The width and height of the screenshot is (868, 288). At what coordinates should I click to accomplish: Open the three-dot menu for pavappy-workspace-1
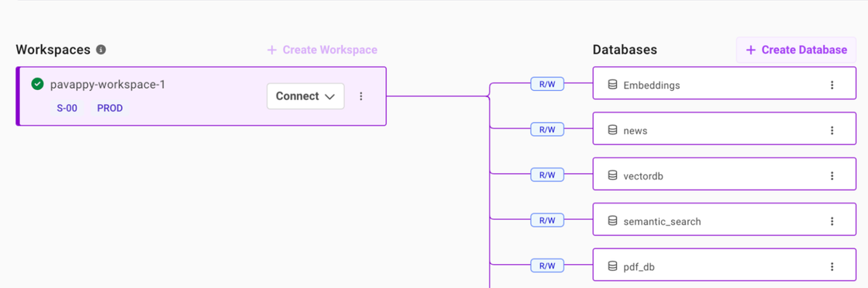click(361, 96)
